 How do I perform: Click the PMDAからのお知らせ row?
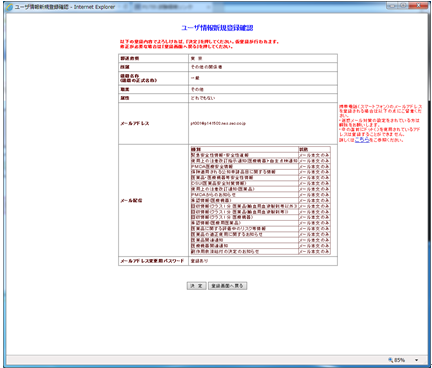tap(244, 195)
